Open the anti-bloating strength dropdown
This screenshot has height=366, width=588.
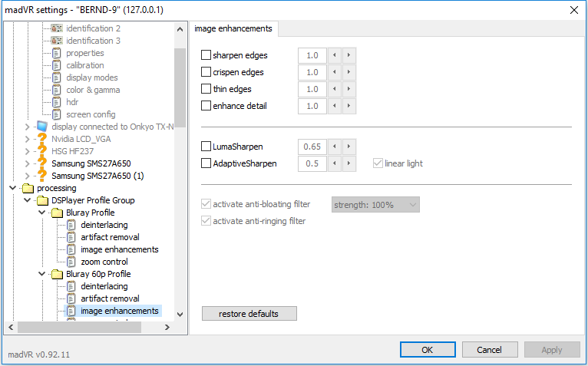[x=375, y=205]
